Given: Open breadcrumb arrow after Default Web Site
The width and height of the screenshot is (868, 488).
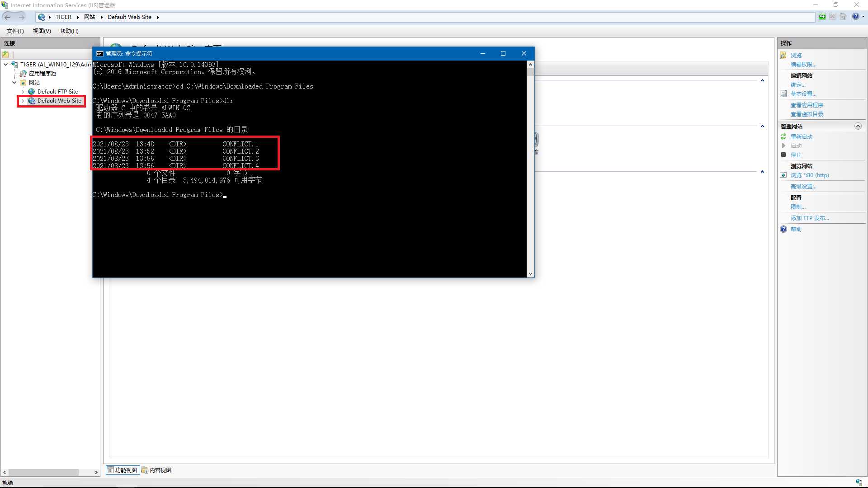Looking at the screenshot, I should (158, 17).
